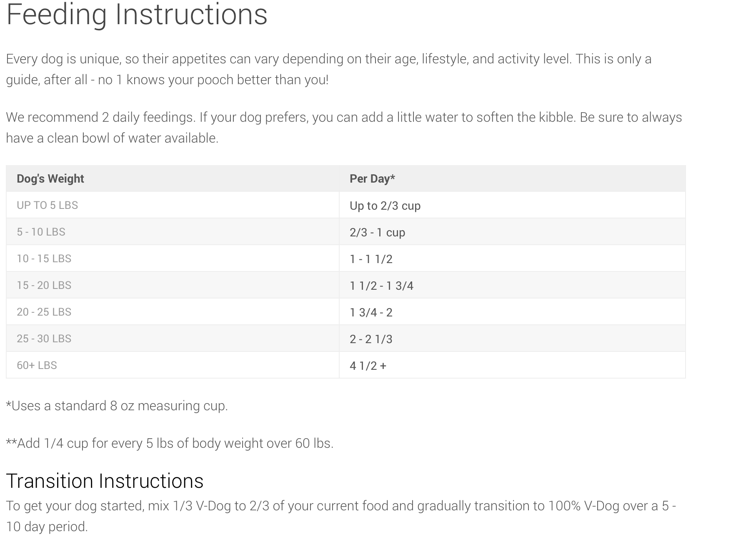
Task: Click the Transition Instructions heading
Action: (105, 481)
